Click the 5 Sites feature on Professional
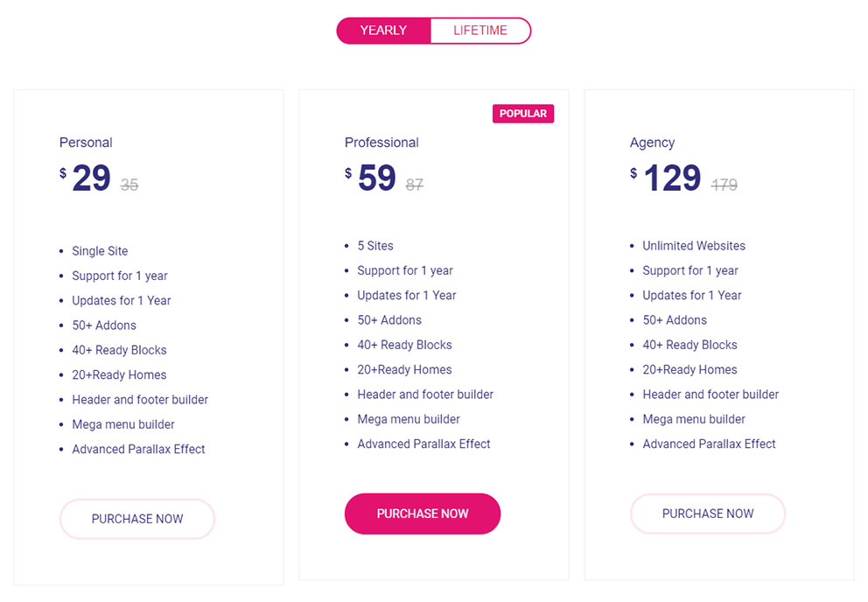Viewport: 868px width, 602px height. click(376, 245)
